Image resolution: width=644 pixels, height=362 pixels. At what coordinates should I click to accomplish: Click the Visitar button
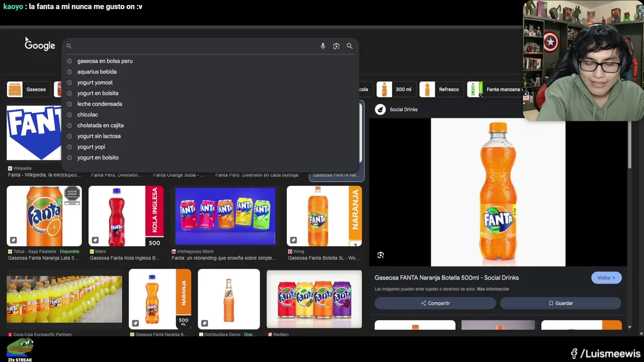pyautogui.click(x=606, y=278)
